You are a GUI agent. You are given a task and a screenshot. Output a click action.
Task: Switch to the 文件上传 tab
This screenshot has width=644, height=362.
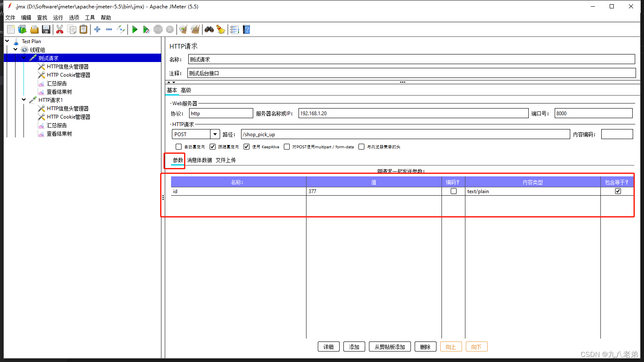pos(226,160)
